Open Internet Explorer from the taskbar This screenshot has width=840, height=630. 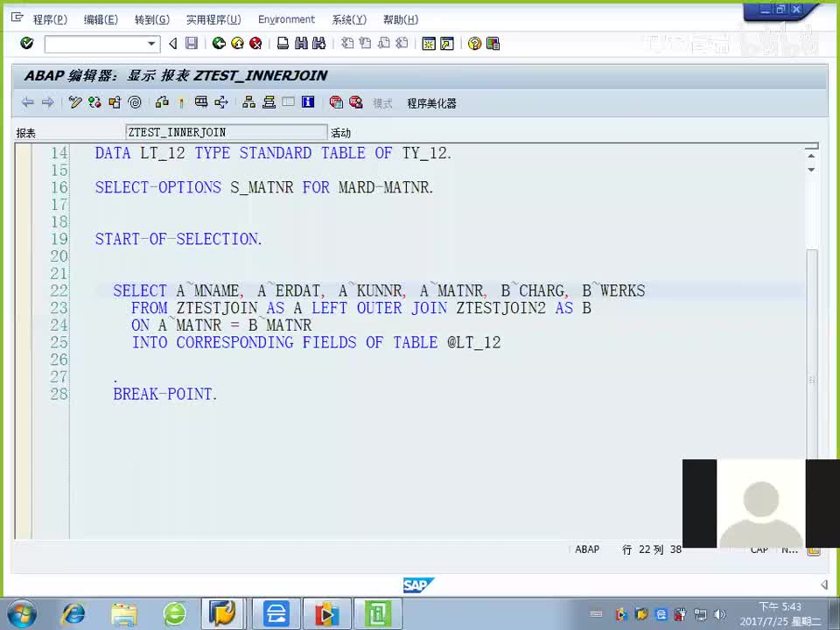pyautogui.click(x=73, y=614)
